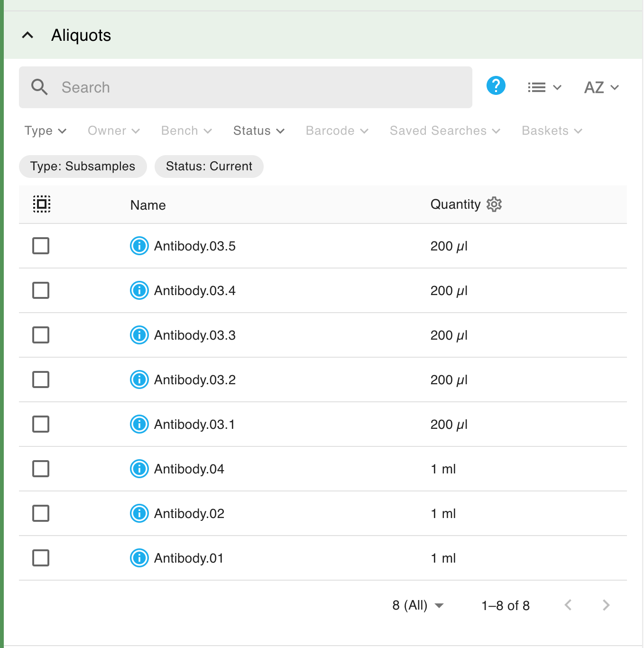Screen dimensions: 644x648
Task: Click the Type: Subsamples filter chip
Action: coord(83,167)
